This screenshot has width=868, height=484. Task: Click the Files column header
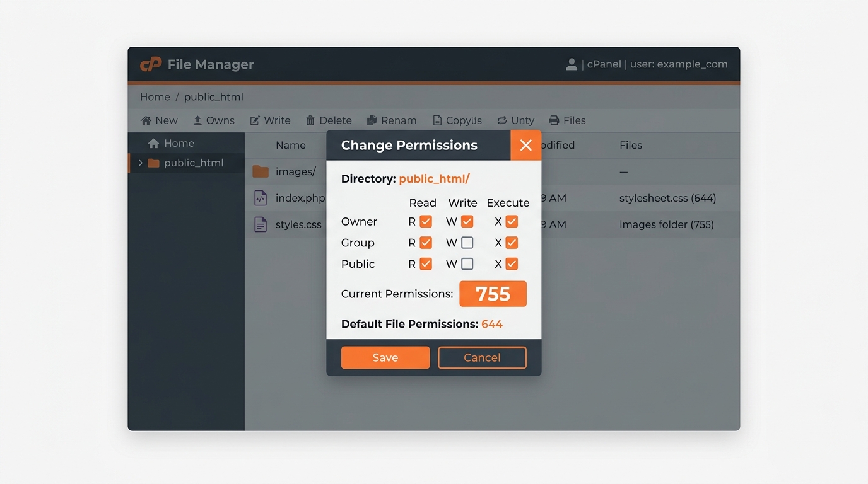tap(631, 145)
